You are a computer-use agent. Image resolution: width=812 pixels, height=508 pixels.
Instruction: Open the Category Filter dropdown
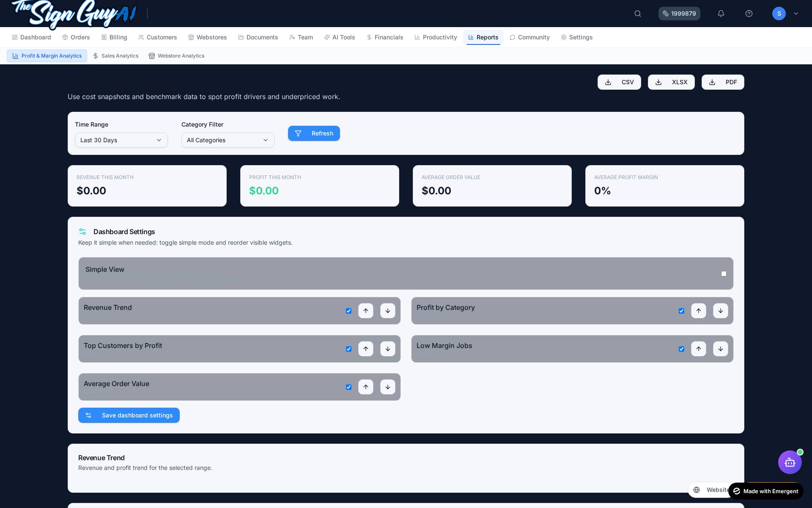228,140
